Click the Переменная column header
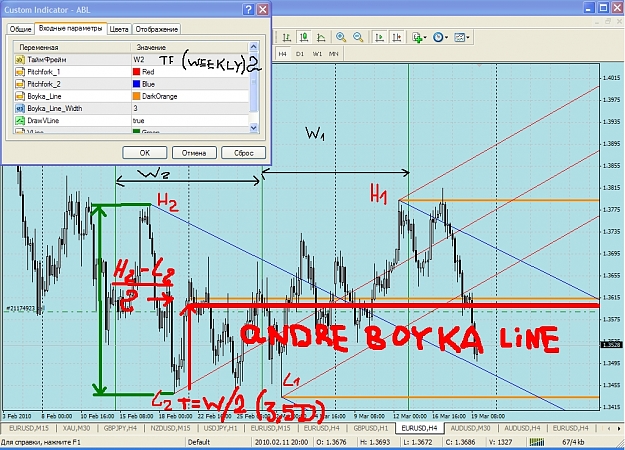The height and width of the screenshot is (450, 625). click(72, 47)
